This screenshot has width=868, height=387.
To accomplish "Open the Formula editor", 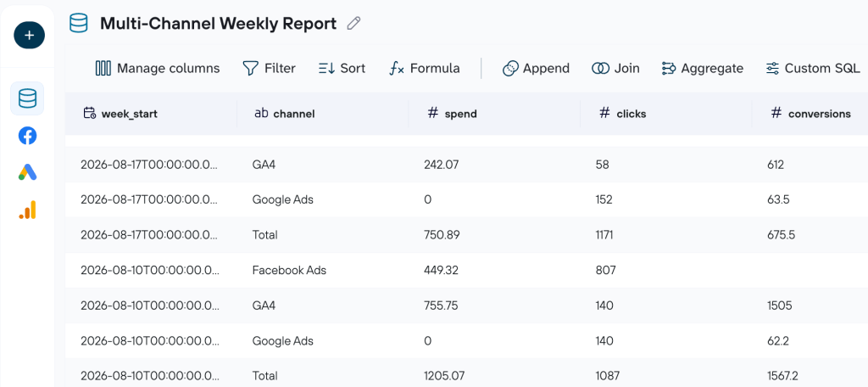I will 425,68.
